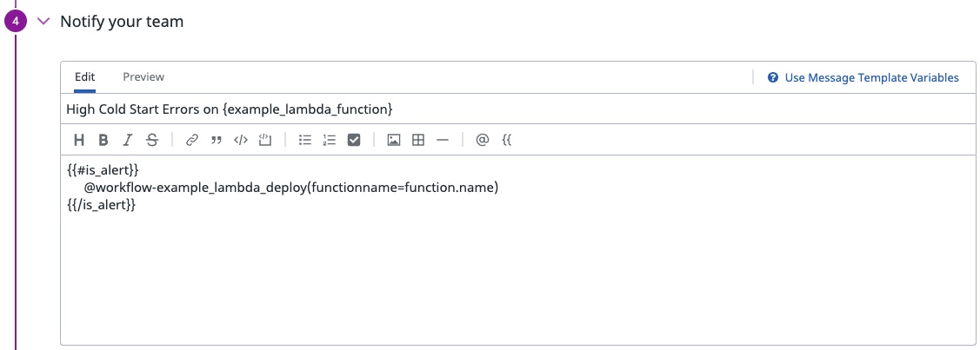The width and height of the screenshot is (980, 350).
Task: Insert a table into the message
Action: pos(418,140)
